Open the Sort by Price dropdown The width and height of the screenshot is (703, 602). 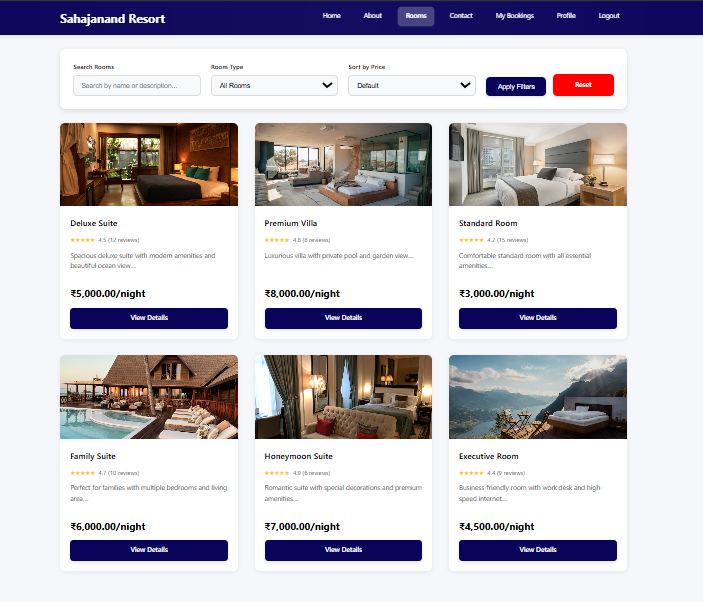[x=412, y=85]
